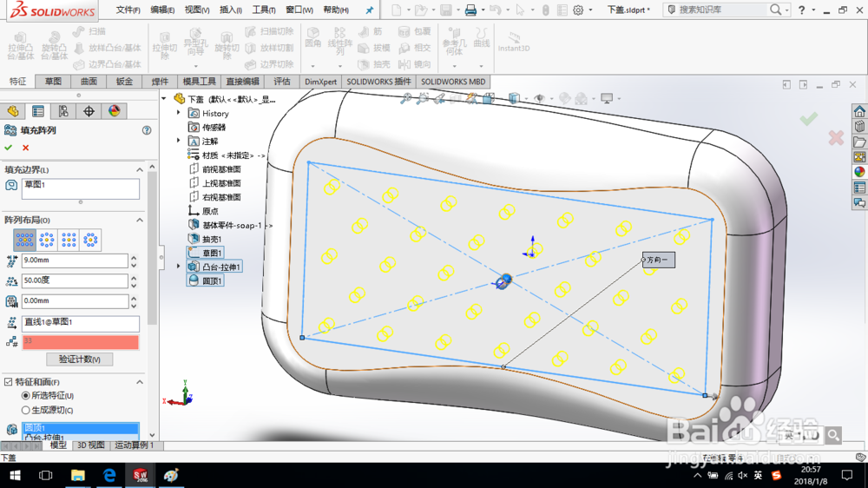Open the Options gear icon
This screenshot has height=488, width=868.
pyautogui.click(x=578, y=10)
